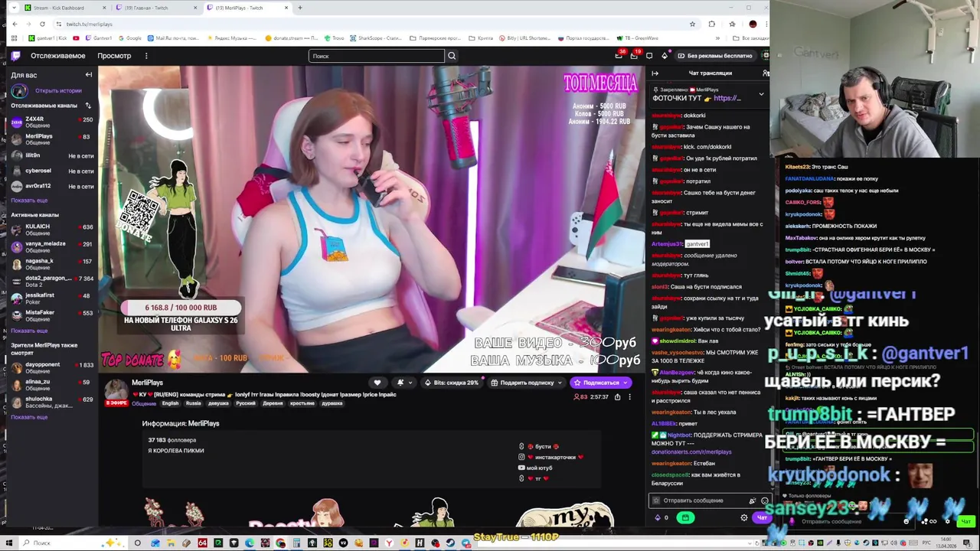Click the heart follow button for MerliPlays
This screenshot has width=980, height=551.
pyautogui.click(x=377, y=383)
